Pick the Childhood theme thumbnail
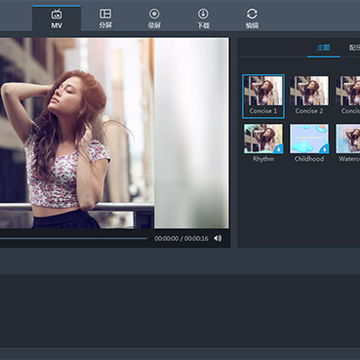 tap(309, 139)
